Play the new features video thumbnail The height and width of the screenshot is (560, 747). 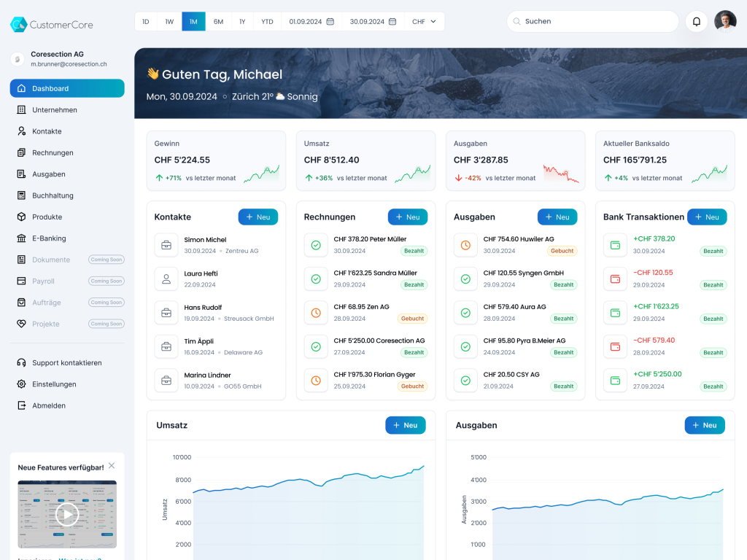click(x=67, y=514)
